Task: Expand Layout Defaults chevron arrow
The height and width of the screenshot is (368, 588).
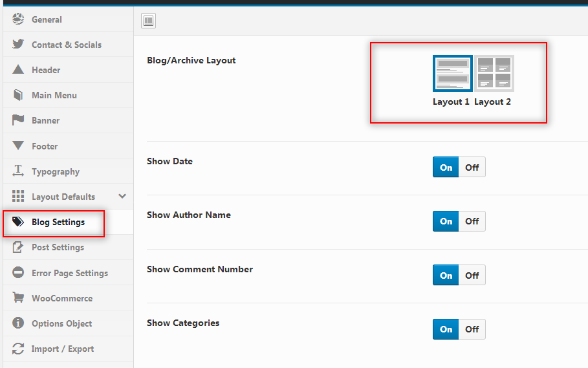Action: click(122, 196)
